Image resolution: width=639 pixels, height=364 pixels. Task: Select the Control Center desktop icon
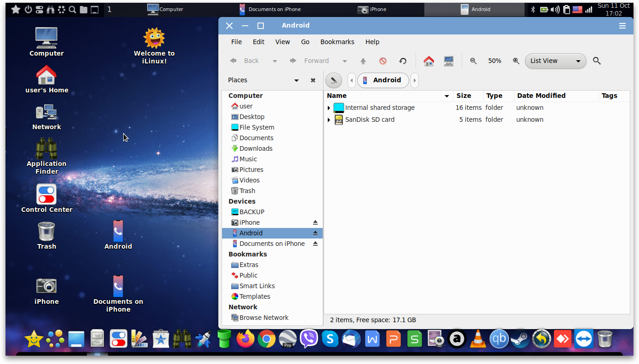pyautogui.click(x=46, y=198)
